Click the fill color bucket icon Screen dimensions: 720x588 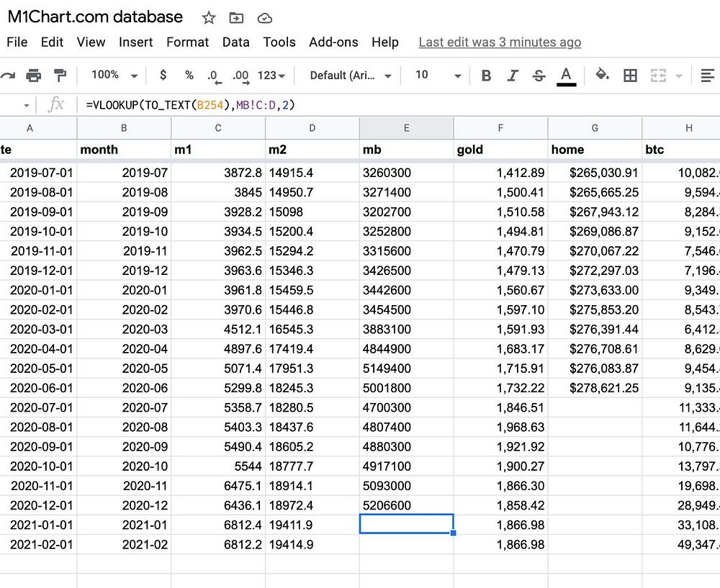(602, 75)
